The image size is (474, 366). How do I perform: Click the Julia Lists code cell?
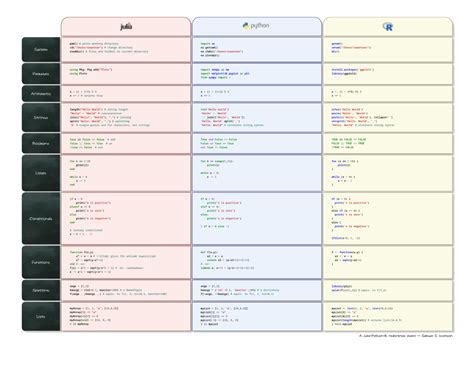click(x=126, y=316)
